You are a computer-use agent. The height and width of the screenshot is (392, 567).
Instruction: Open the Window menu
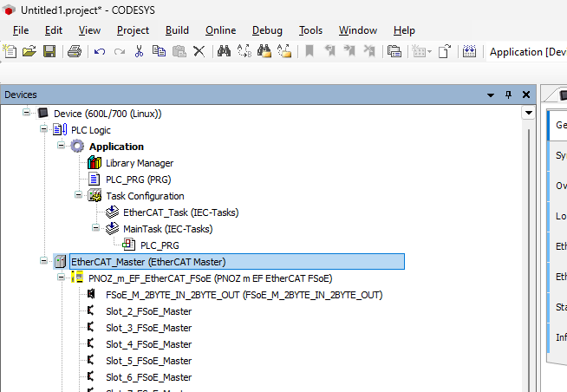358,30
